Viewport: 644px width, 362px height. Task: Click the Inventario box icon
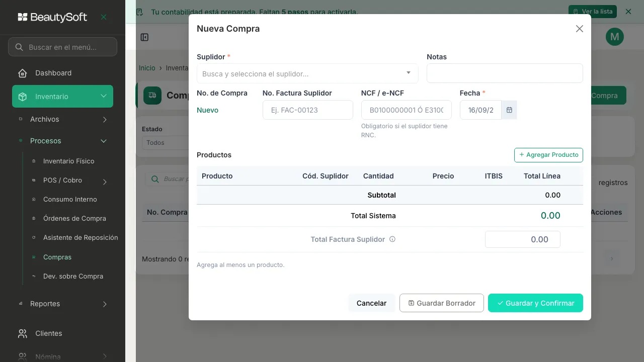point(23,97)
